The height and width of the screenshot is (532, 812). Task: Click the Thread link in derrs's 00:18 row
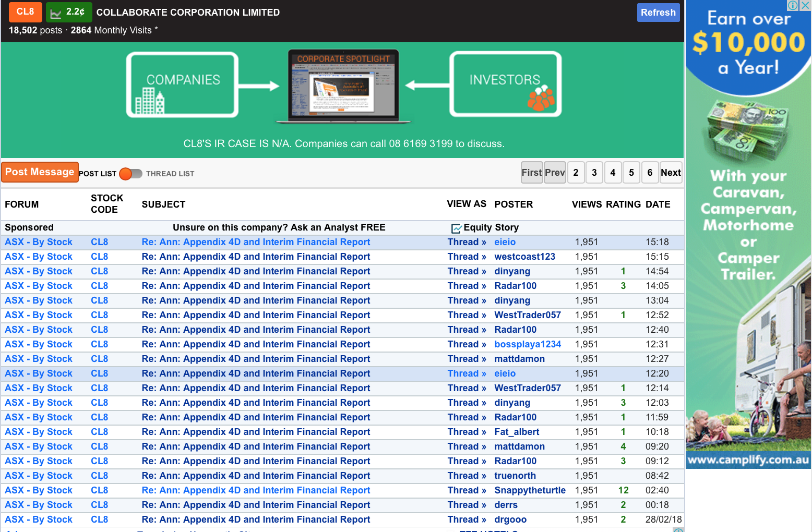[467, 505]
